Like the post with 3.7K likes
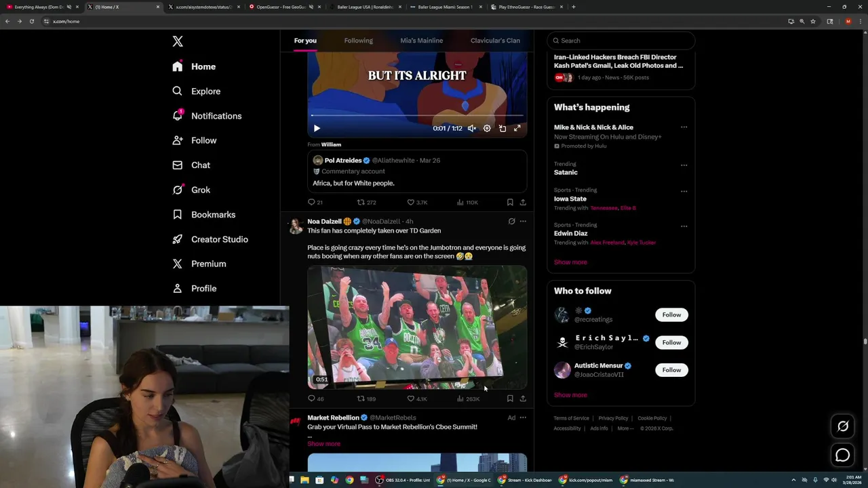The height and width of the screenshot is (488, 868). click(416, 202)
